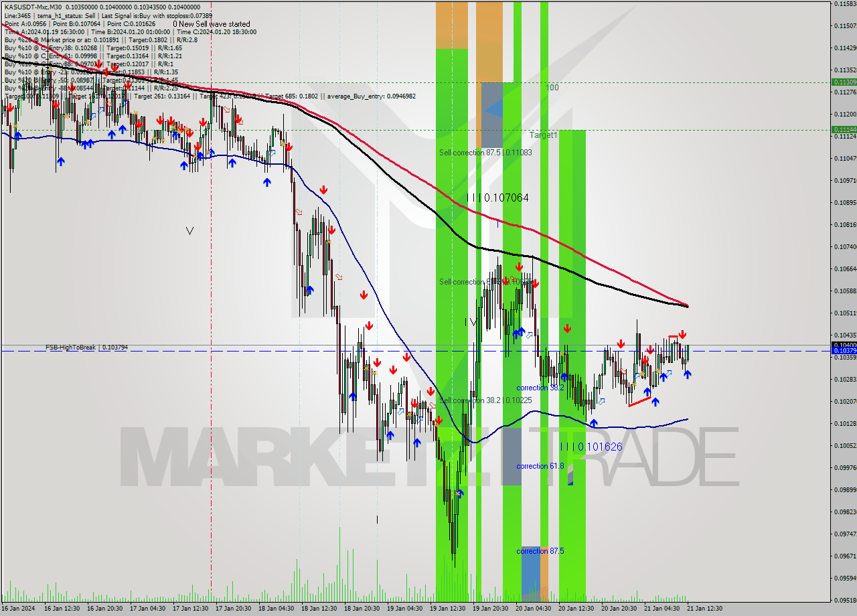Select the blue 0.10379 price tag
The image size is (857, 616).
coord(844,351)
